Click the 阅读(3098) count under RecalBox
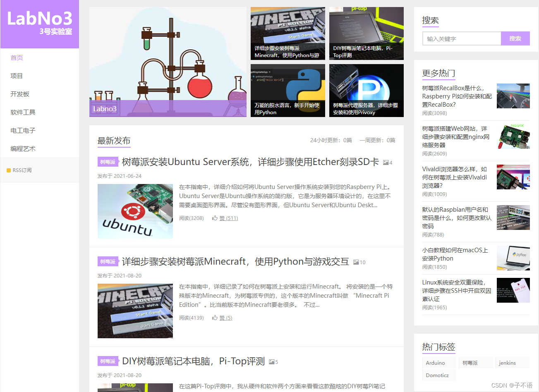The image size is (539, 392). click(x=434, y=113)
